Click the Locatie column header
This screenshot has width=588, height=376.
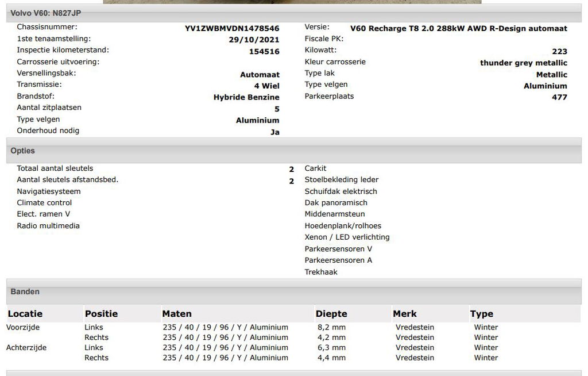(x=25, y=314)
